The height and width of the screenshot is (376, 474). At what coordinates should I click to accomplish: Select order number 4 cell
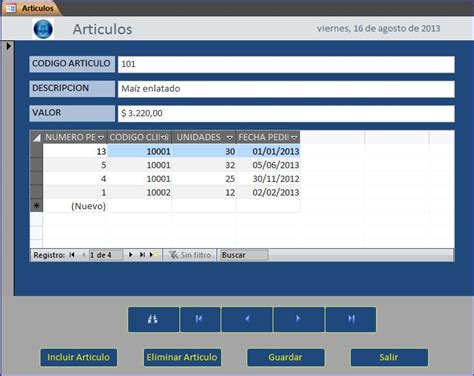click(75, 179)
